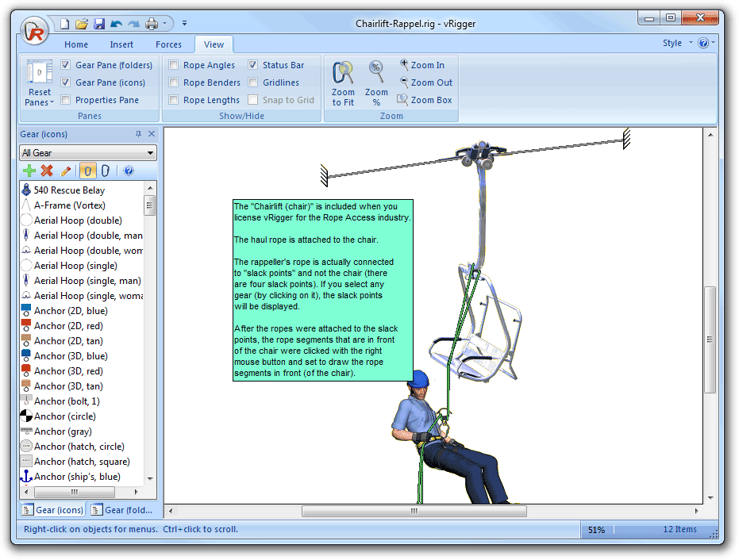739x560 pixels.
Task: Open the Style dropdown menu
Action: coord(677,43)
